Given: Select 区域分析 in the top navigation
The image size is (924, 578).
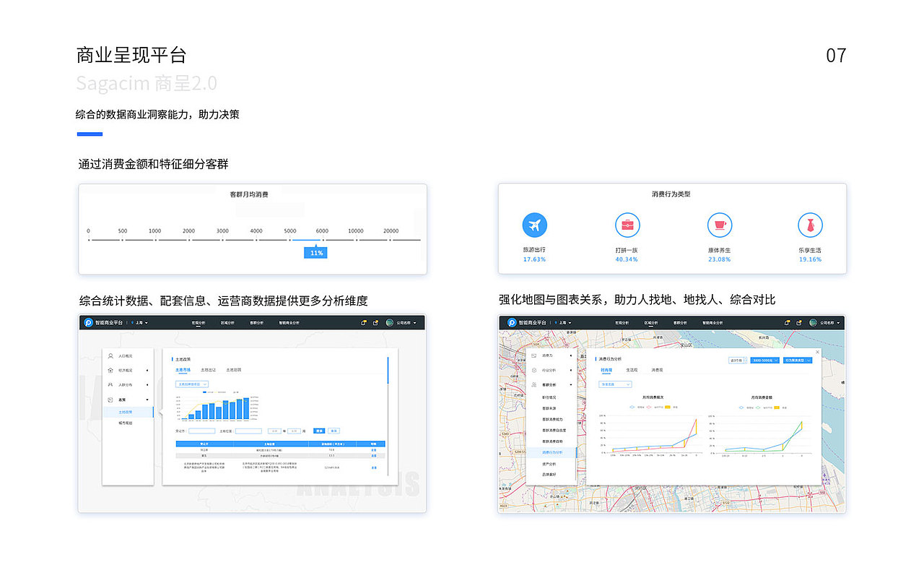Looking at the screenshot, I should click(653, 322).
